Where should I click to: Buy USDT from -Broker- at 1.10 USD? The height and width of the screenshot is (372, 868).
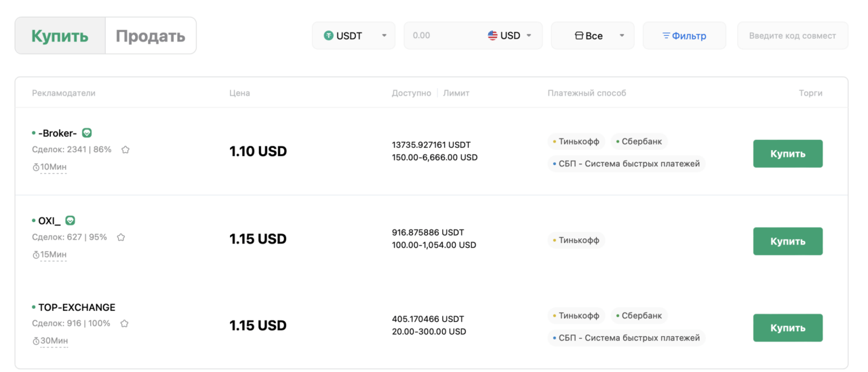click(x=787, y=153)
